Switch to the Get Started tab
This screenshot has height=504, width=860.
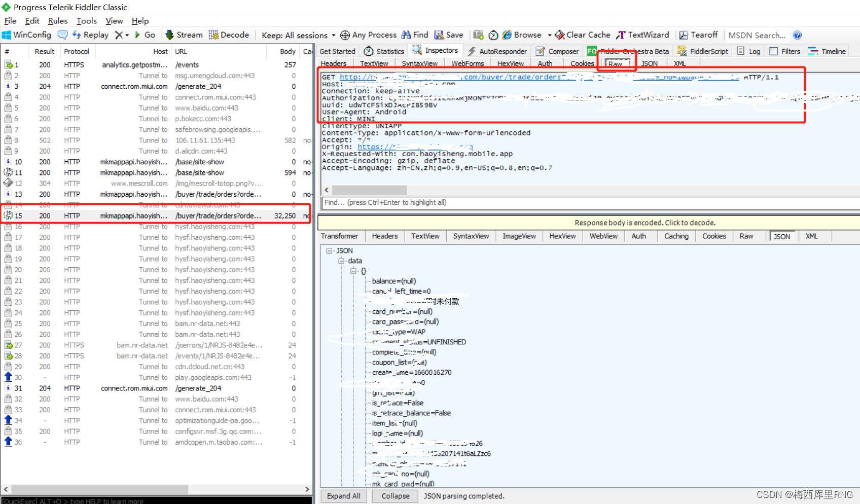coord(337,51)
